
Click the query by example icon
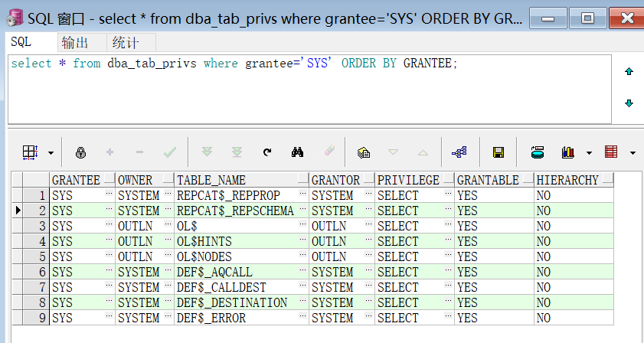(x=364, y=153)
